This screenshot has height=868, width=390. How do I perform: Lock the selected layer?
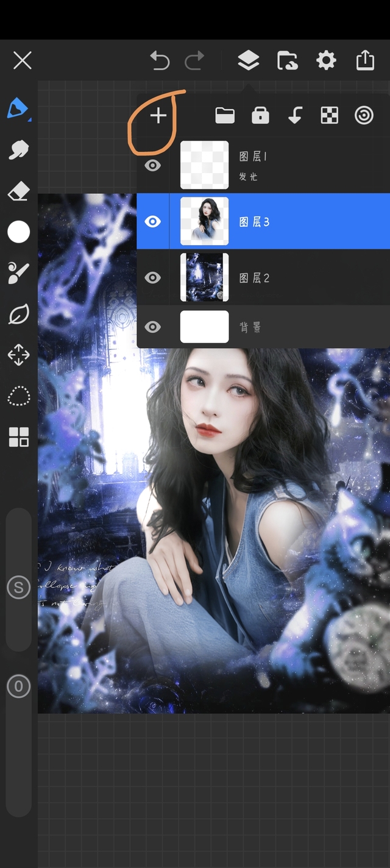point(260,115)
